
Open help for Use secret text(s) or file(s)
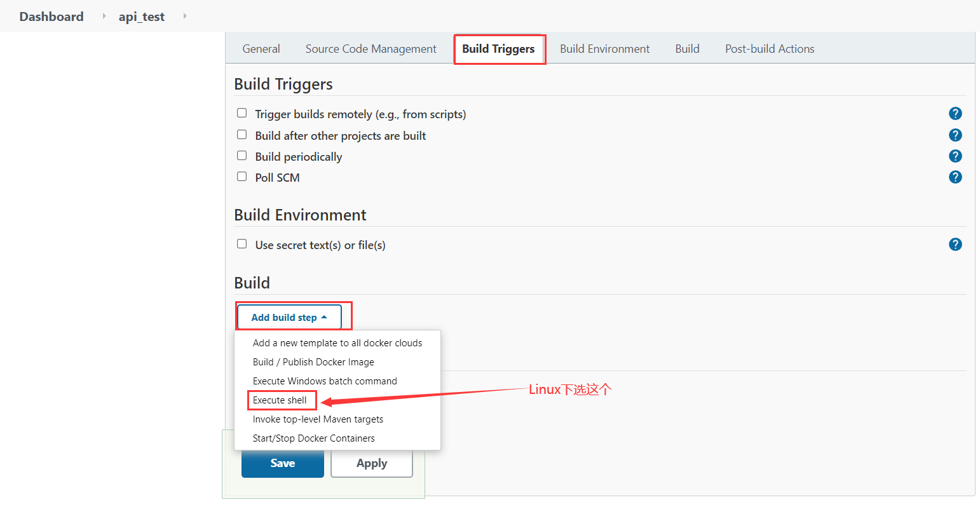click(x=955, y=245)
